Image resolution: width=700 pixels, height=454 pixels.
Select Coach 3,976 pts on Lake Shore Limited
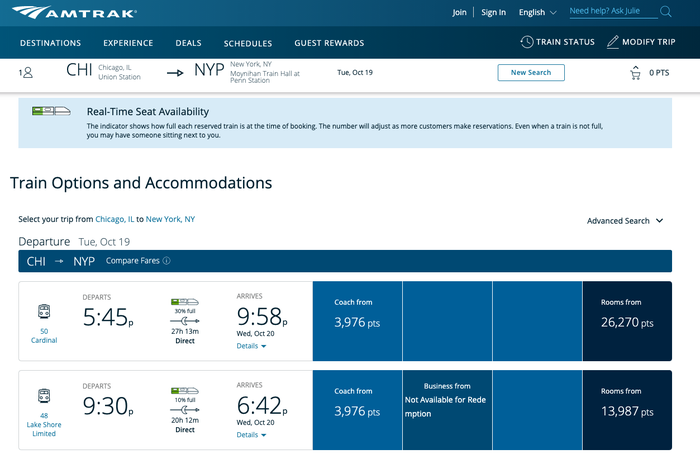pos(357,410)
